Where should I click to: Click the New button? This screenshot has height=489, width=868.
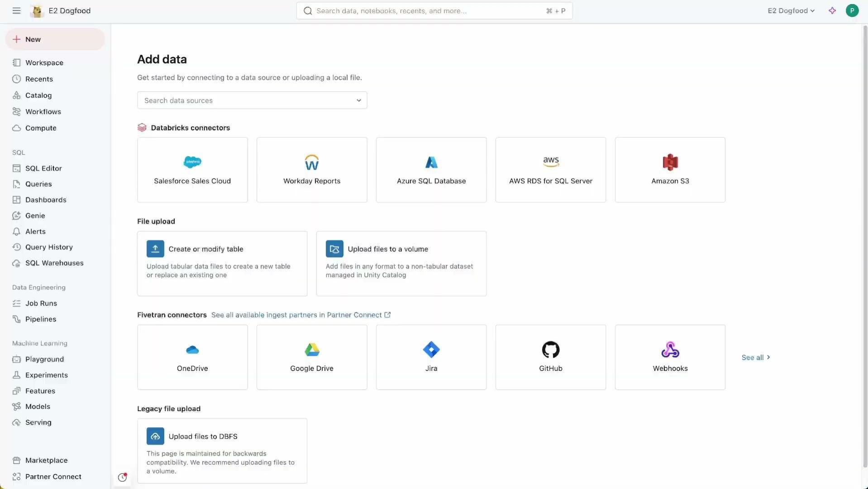click(x=55, y=39)
